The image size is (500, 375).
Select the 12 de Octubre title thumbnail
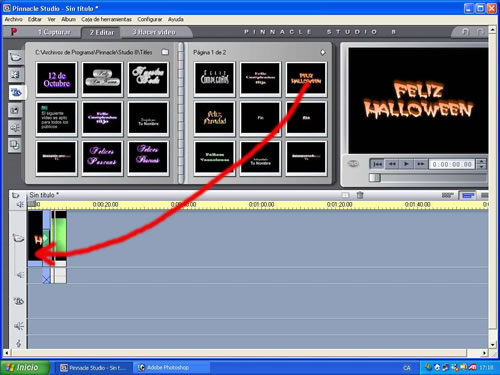click(x=56, y=79)
